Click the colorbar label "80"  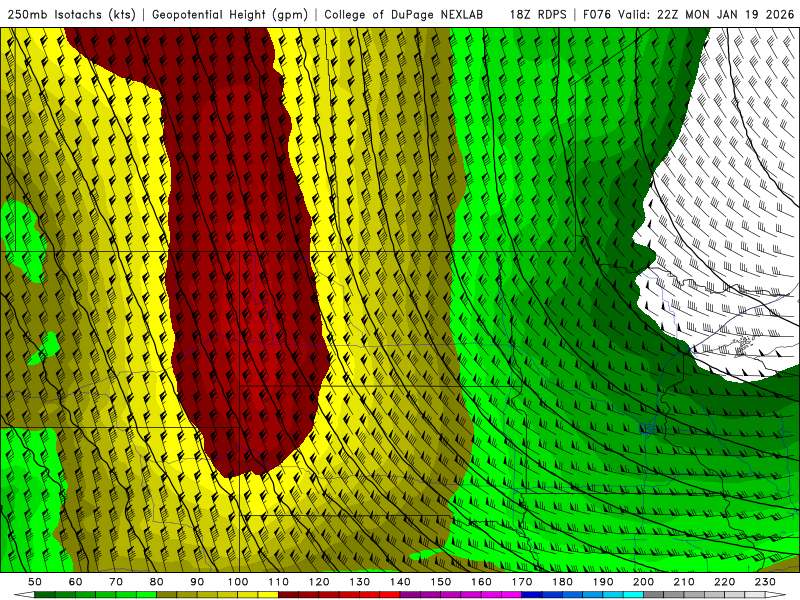[157, 582]
